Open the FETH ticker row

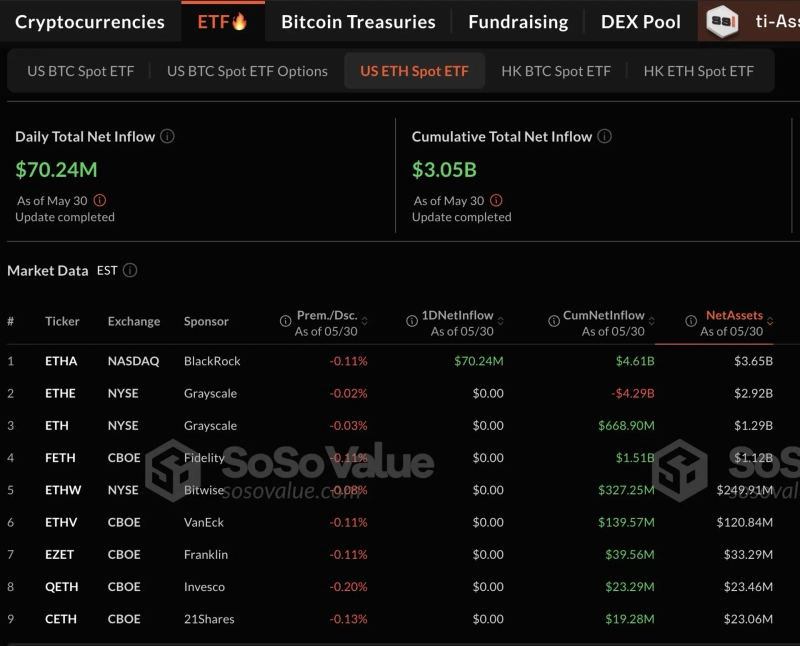[61, 458]
